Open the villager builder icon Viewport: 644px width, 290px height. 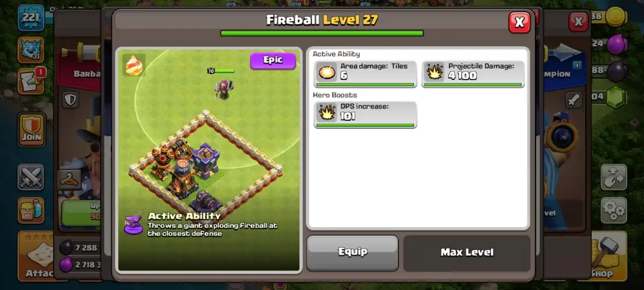coord(31,210)
